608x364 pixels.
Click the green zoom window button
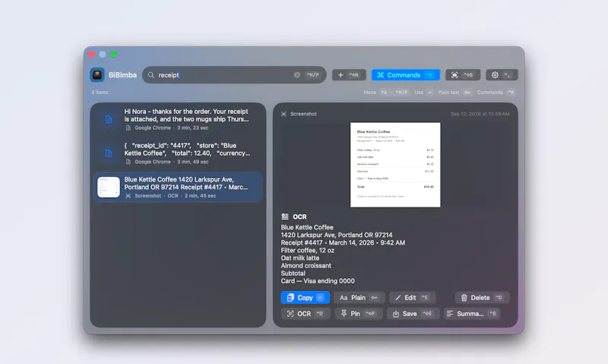(x=113, y=54)
